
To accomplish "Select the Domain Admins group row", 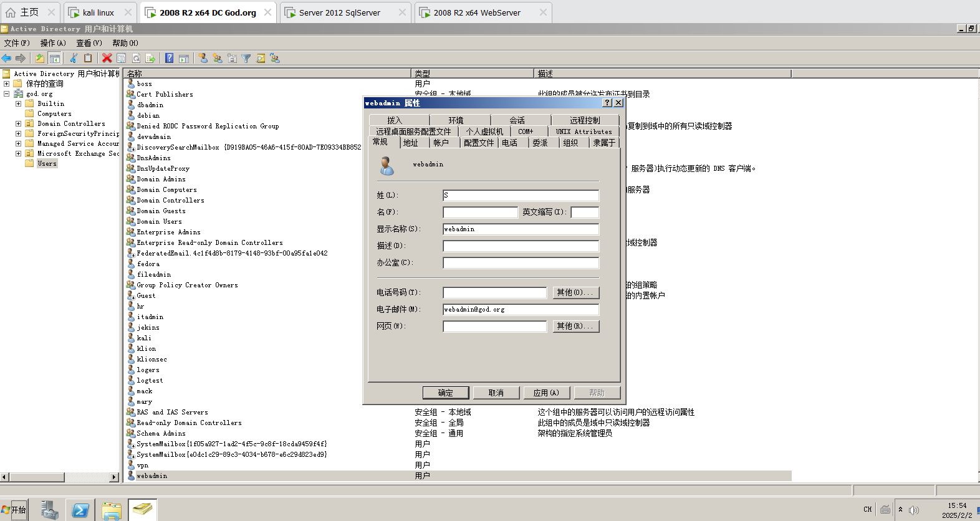I will tap(161, 179).
